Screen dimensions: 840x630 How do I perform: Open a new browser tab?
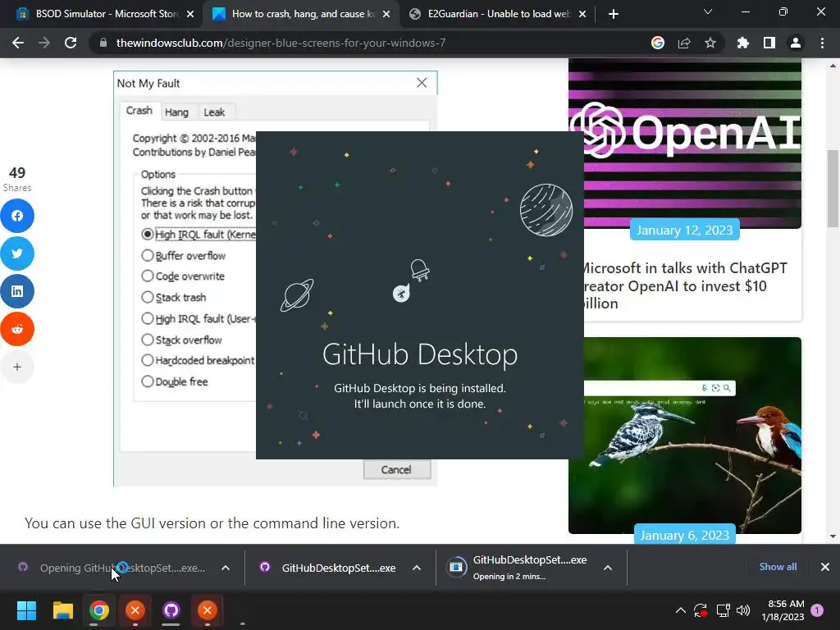(x=614, y=14)
